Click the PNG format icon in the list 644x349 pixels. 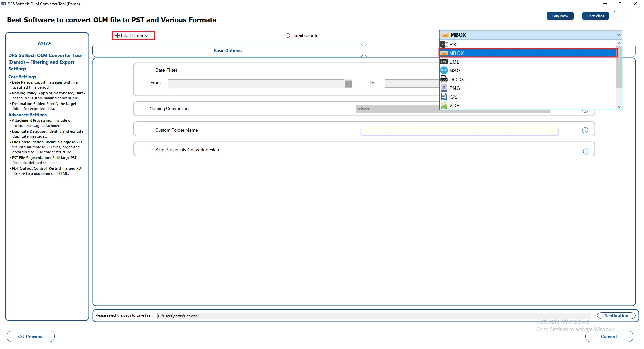[x=444, y=88]
